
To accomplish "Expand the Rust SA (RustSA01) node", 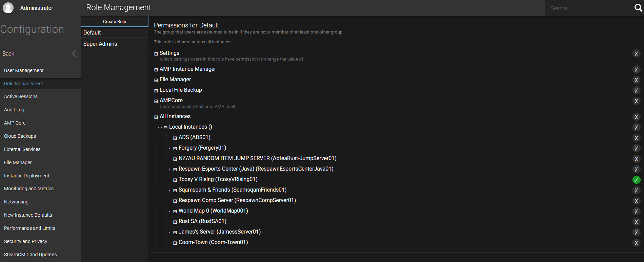I will (175, 222).
